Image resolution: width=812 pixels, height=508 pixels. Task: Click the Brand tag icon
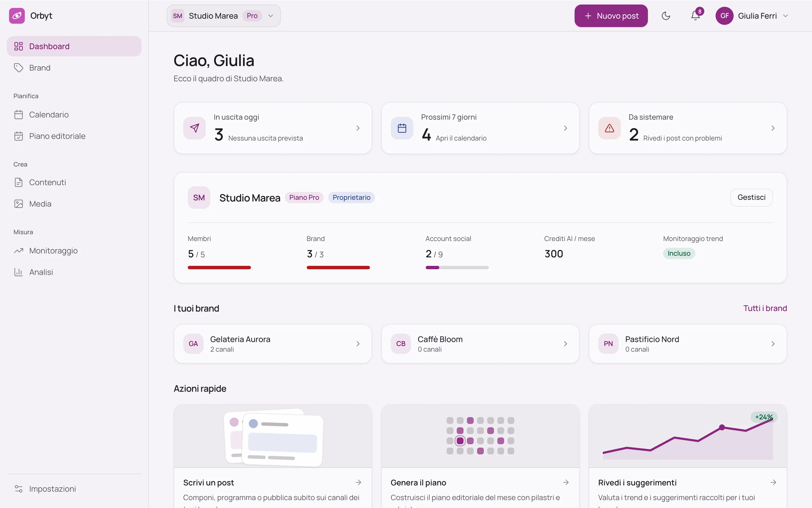(x=18, y=68)
